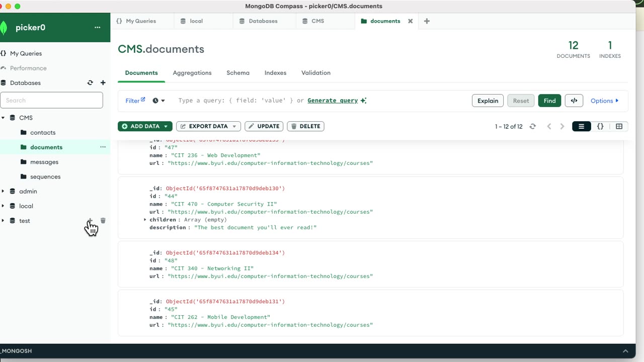Click the contacts collection folder icon
644x362 pixels.
pyautogui.click(x=24, y=132)
